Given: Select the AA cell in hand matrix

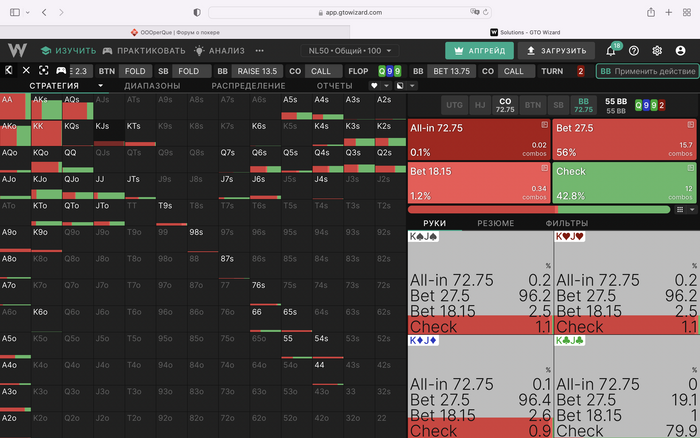Looking at the screenshot, I should [x=16, y=106].
